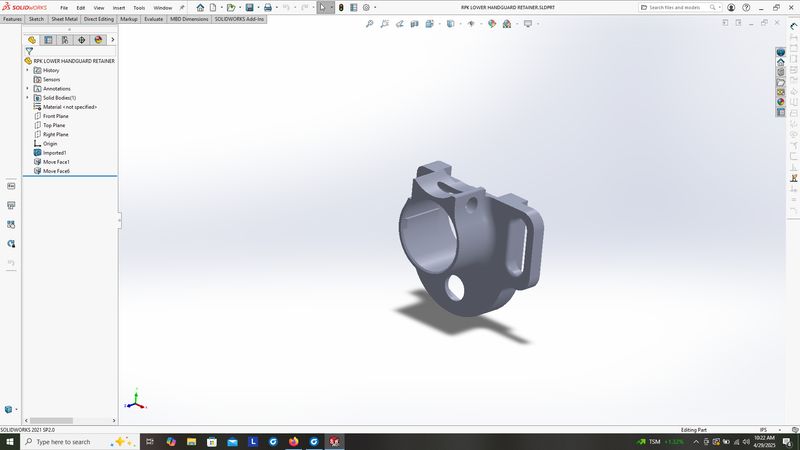Open the DisplayManager tab icon
The height and width of the screenshot is (450, 800).
click(98, 40)
